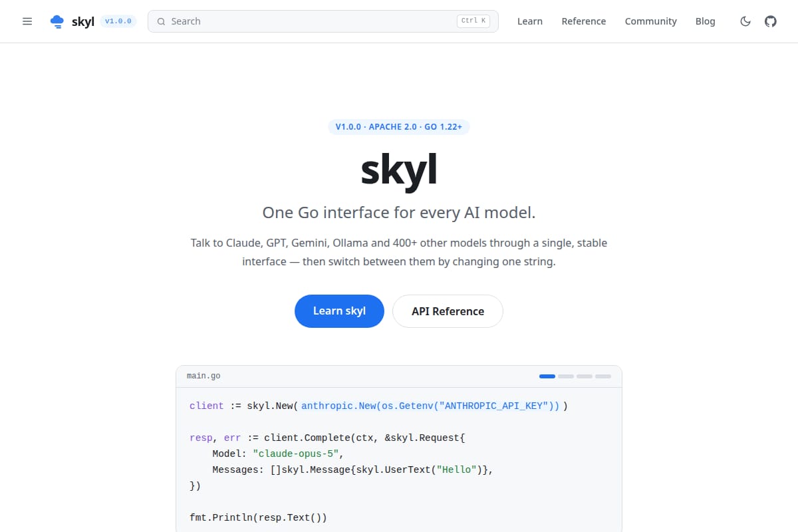This screenshot has height=532, width=798.
Task: Click the main.go file name label
Action: tap(203, 376)
